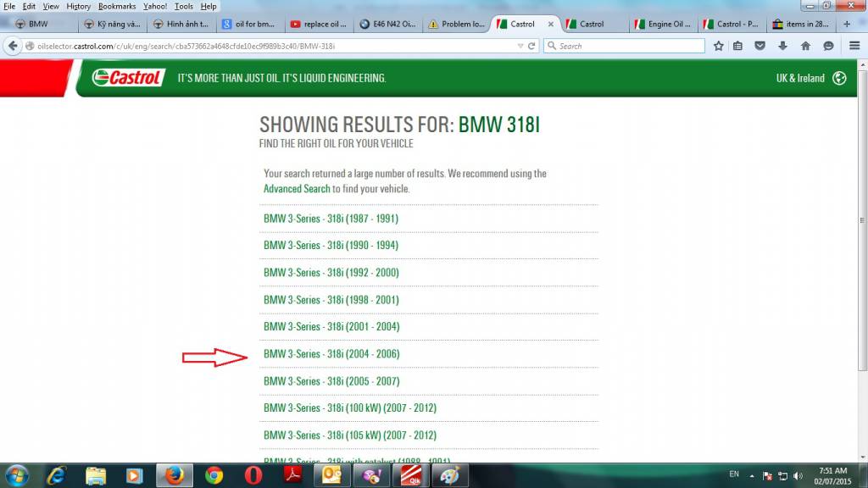Bookmark this page with the star icon
The width and height of the screenshot is (868, 488).
pos(719,46)
